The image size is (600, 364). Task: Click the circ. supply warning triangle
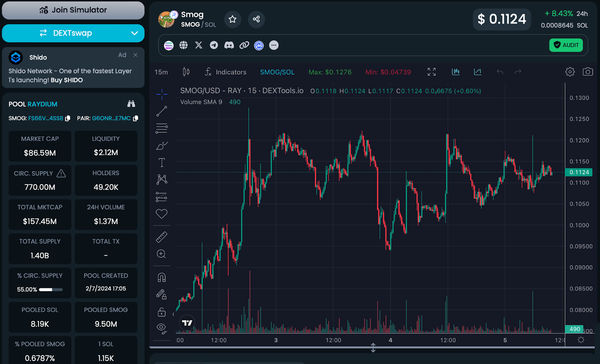61,174
